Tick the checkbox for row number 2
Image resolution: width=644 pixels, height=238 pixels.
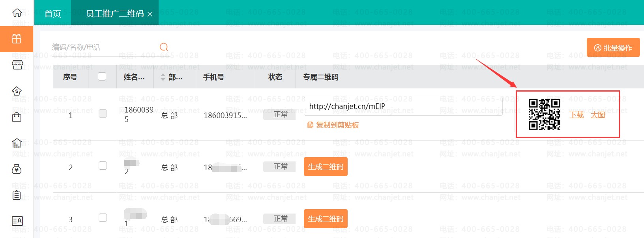coord(103,166)
